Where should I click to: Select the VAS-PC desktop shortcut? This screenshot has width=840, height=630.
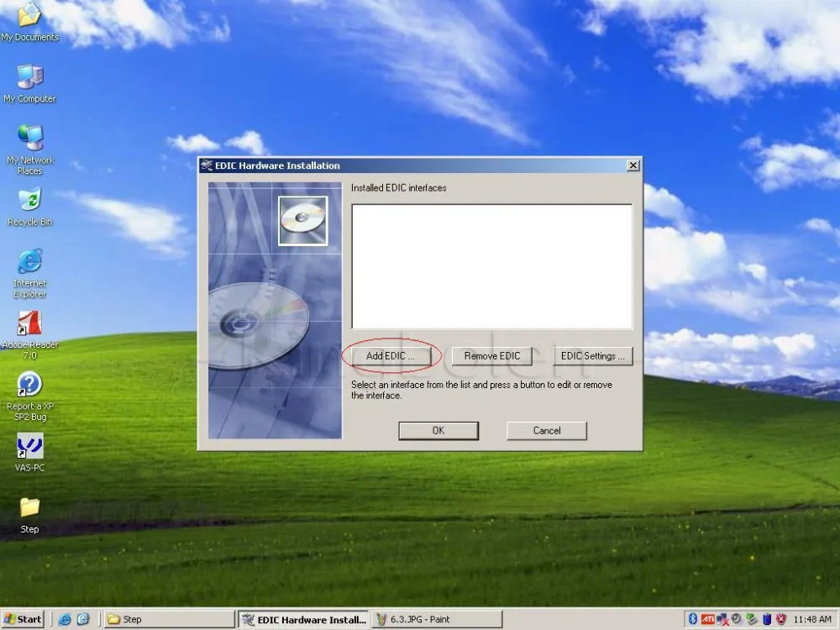[29, 453]
